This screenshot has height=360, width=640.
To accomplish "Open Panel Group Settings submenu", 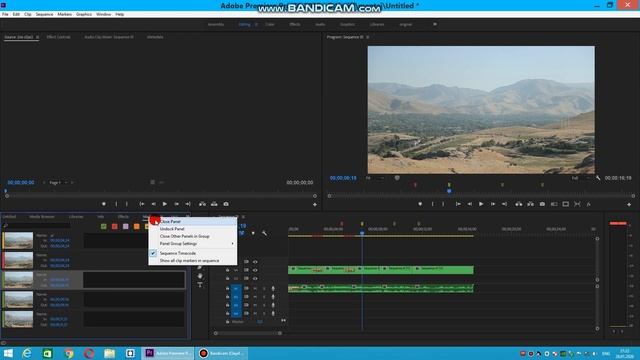I will (x=193, y=244).
